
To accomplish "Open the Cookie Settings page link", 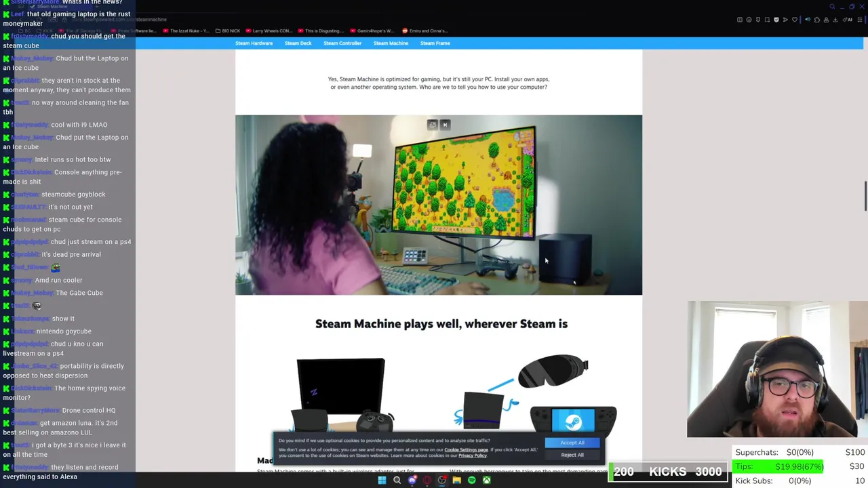I will (466, 450).
